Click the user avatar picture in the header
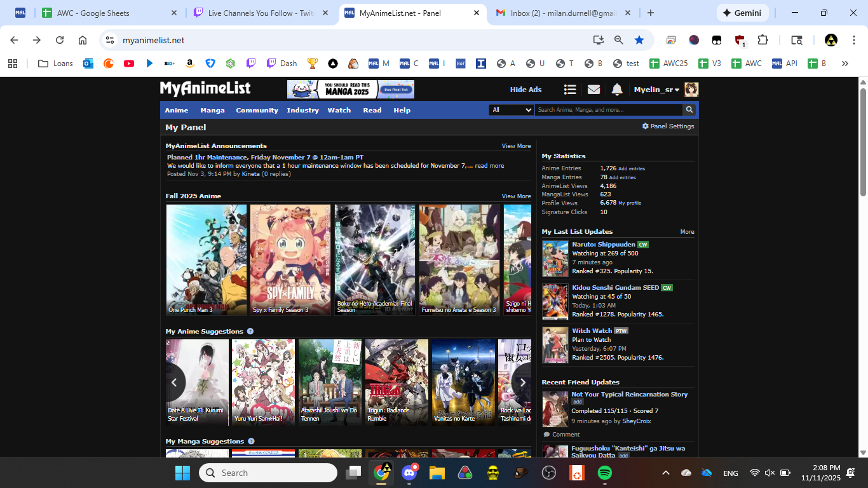The height and width of the screenshot is (488, 868). (691, 90)
